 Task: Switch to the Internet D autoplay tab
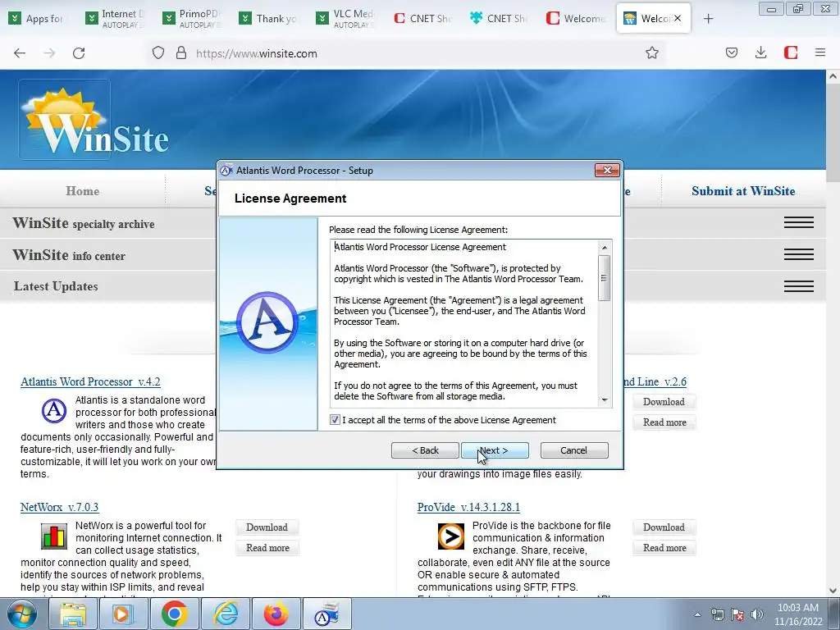point(115,19)
